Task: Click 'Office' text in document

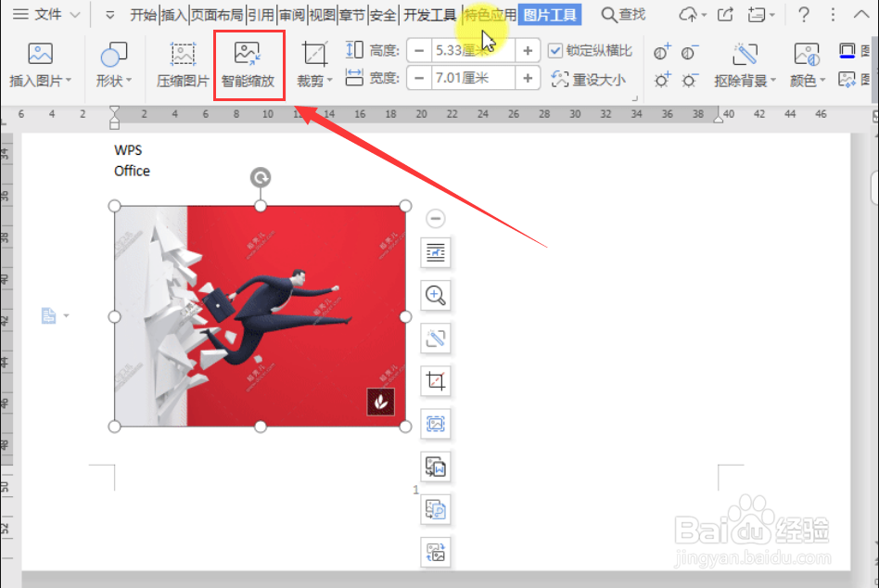Action: click(132, 171)
